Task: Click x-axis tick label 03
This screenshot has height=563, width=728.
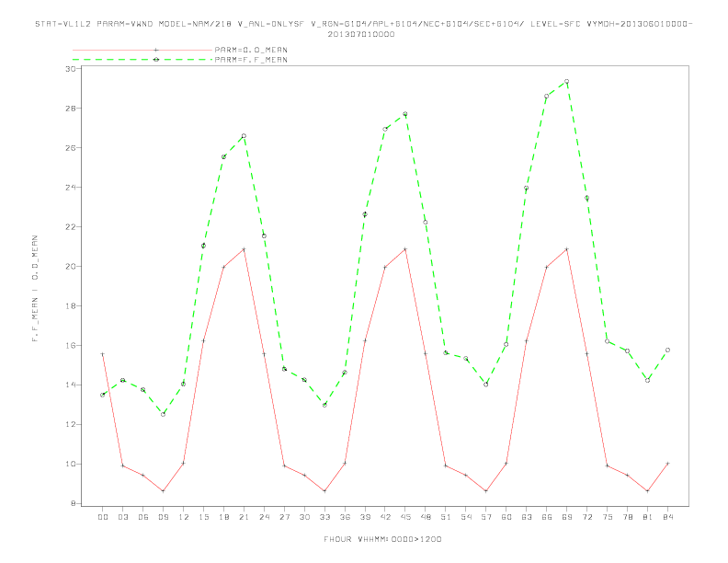Action: [123, 517]
